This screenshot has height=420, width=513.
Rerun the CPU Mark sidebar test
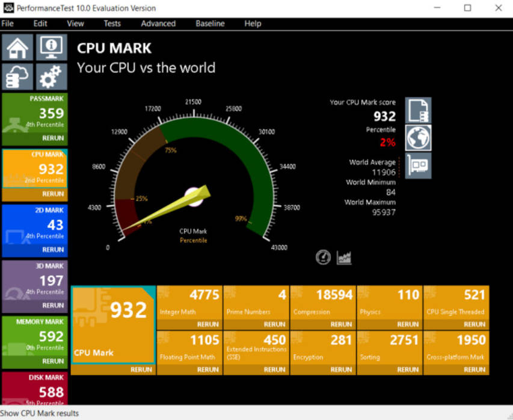(x=53, y=194)
